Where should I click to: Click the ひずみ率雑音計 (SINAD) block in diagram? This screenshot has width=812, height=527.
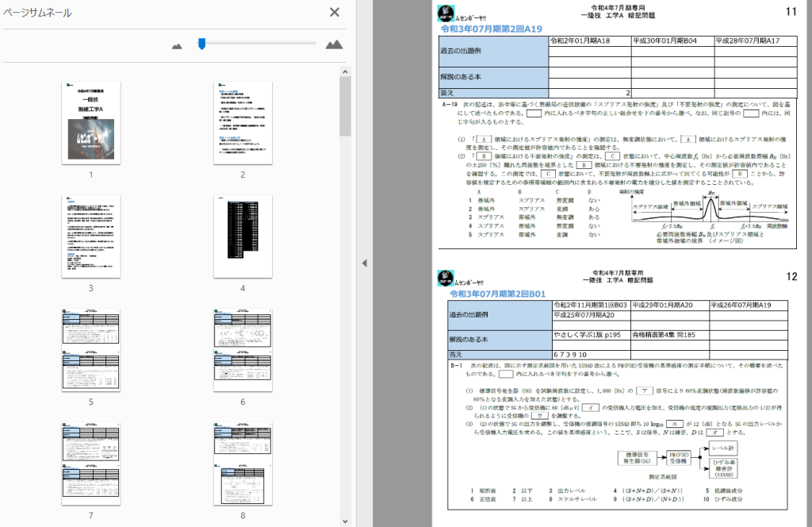point(724,468)
